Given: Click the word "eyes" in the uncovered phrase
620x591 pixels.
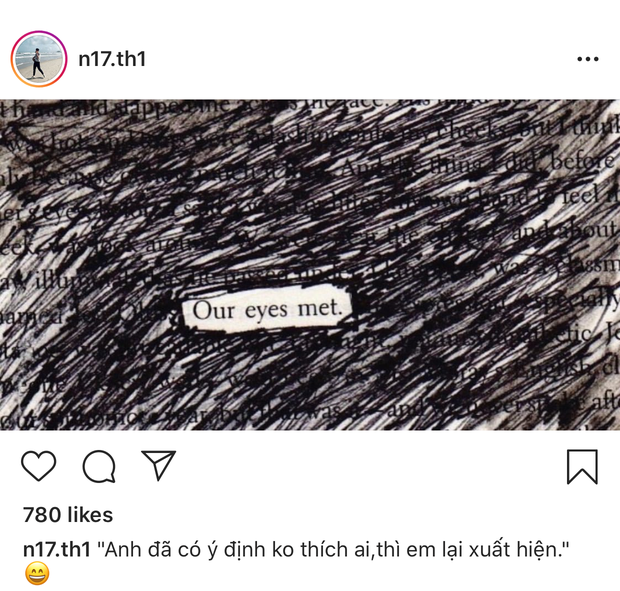Looking at the screenshot, I should [x=267, y=310].
